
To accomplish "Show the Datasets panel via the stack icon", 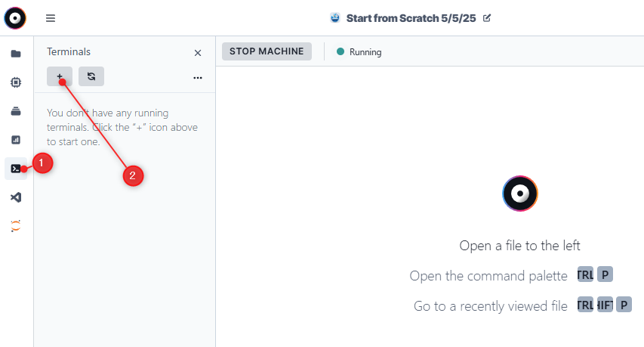I will point(16,111).
